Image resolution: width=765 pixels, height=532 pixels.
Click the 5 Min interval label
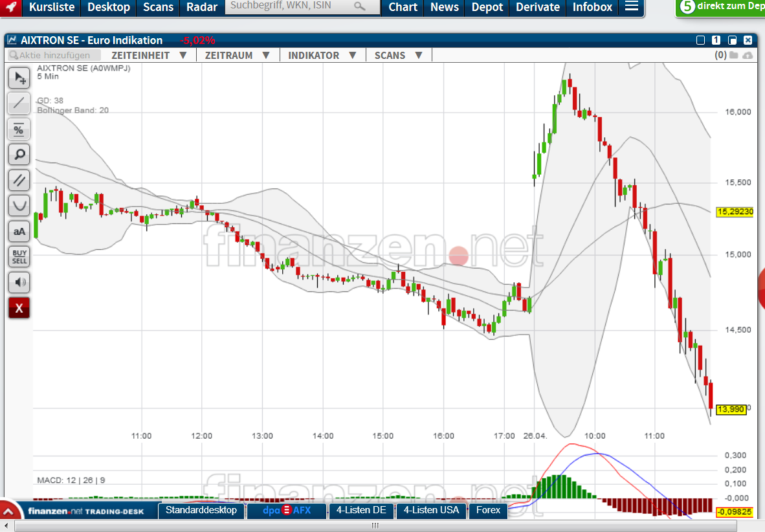(48, 76)
